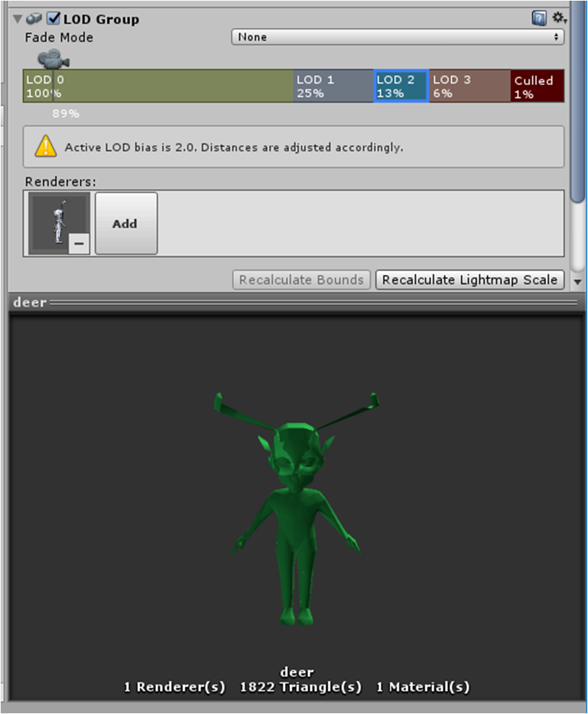Image resolution: width=588 pixels, height=714 pixels.
Task: Select the deer renderer thumbnail
Action: tap(58, 223)
